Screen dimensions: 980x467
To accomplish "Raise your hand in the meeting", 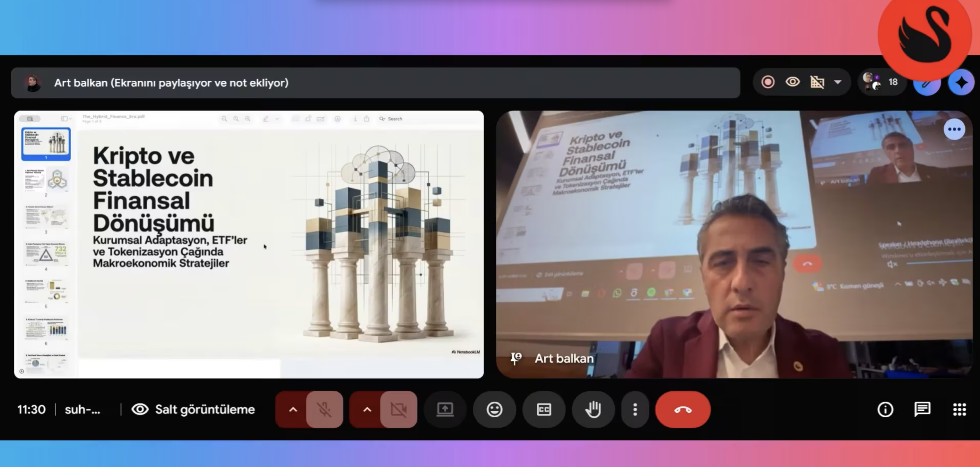I will 593,410.
